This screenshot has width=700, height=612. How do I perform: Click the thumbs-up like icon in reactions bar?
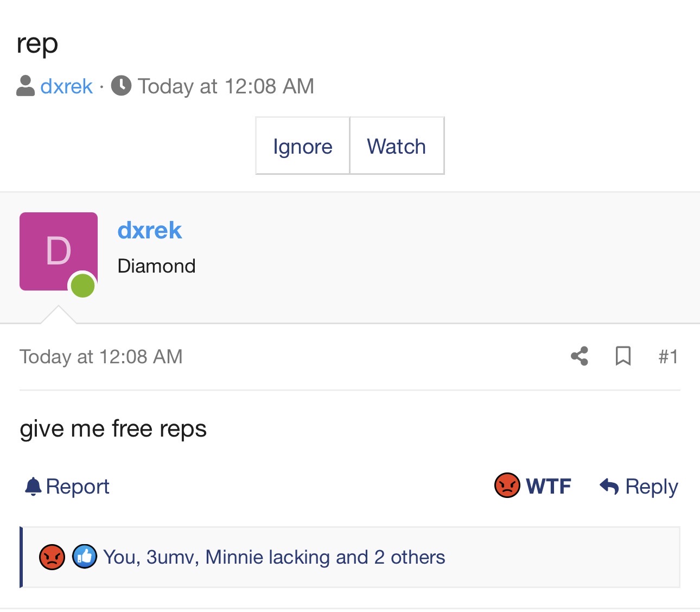click(85, 557)
